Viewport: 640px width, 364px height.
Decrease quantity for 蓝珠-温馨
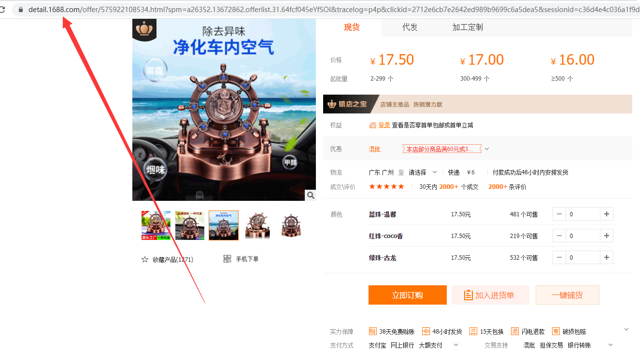tap(559, 214)
